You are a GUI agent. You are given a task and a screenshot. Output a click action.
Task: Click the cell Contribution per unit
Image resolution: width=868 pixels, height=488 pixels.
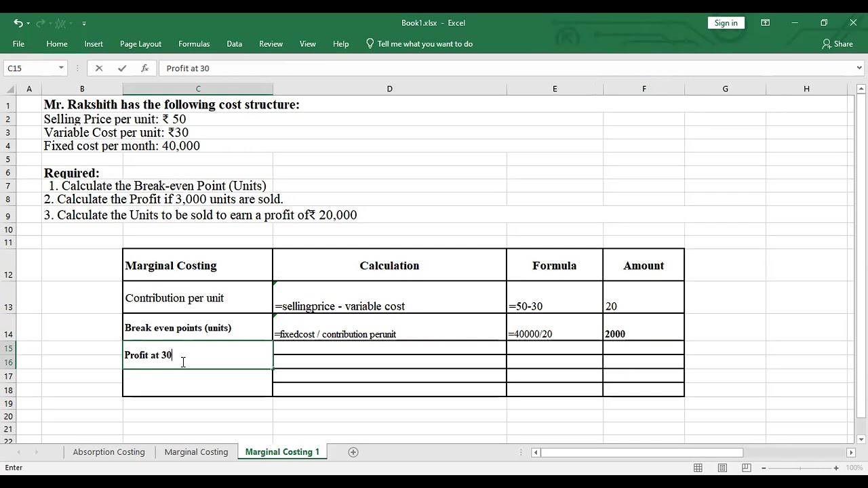pos(197,298)
